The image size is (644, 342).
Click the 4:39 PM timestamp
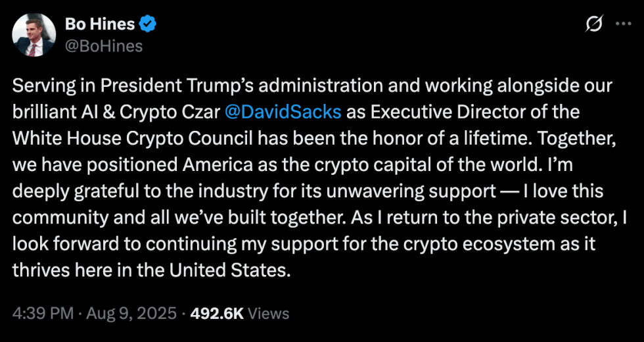click(x=43, y=314)
